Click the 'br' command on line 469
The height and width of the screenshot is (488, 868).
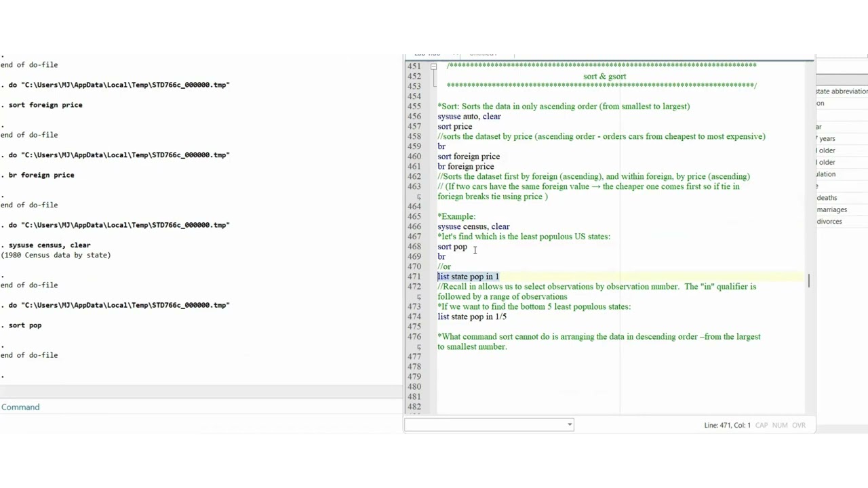click(x=441, y=257)
